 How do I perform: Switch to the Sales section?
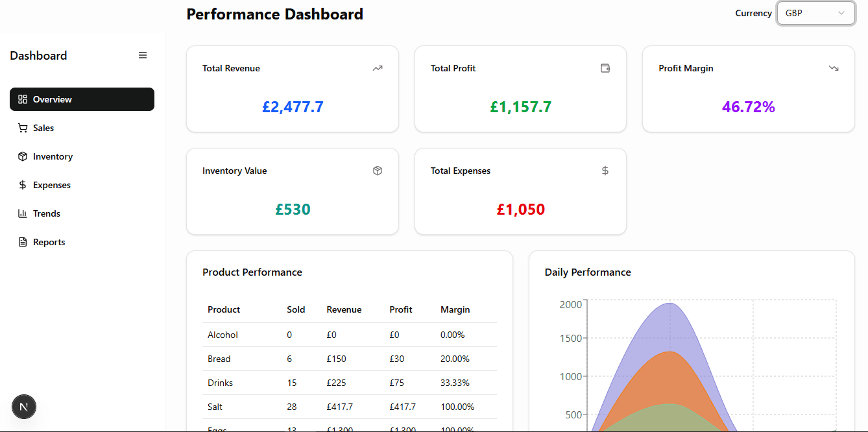(x=43, y=128)
